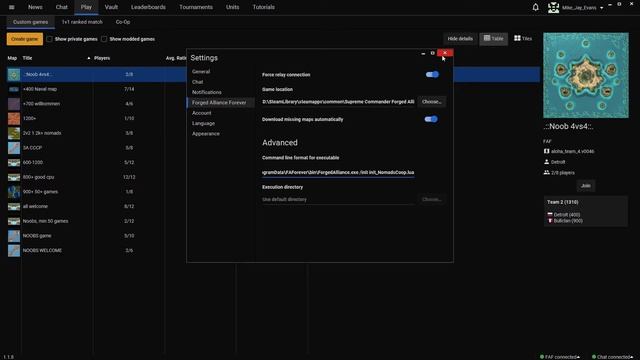Sort by Title column arrow

pos(89,58)
